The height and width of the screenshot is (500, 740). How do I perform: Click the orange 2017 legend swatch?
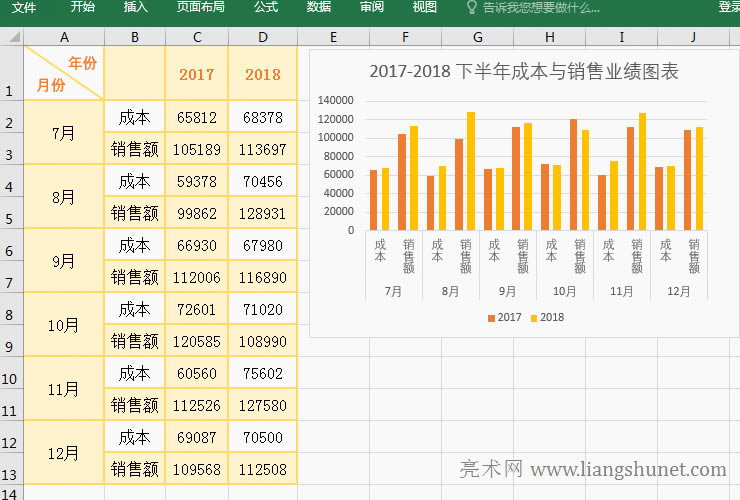pyautogui.click(x=491, y=317)
